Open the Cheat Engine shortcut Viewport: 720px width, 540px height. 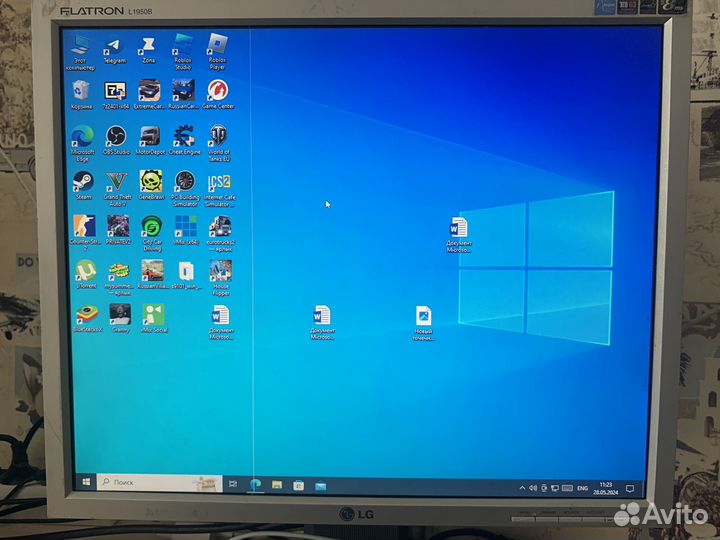coord(185,141)
